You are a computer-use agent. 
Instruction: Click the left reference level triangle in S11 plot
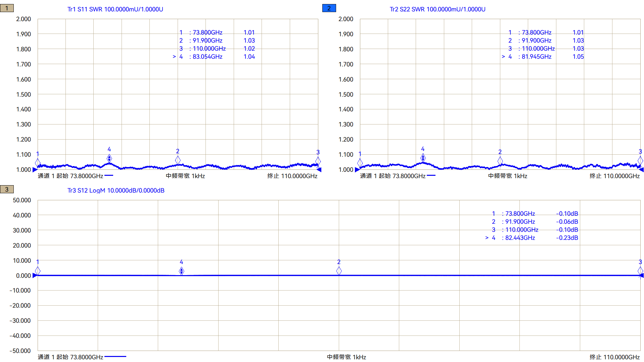point(35,170)
